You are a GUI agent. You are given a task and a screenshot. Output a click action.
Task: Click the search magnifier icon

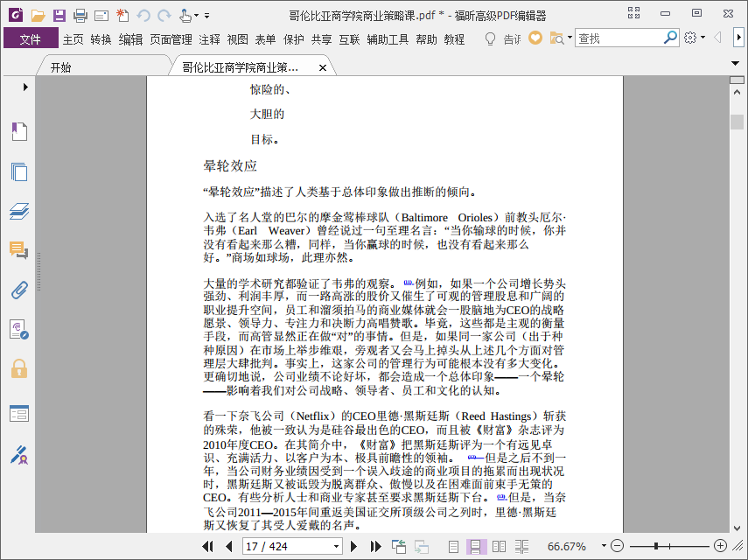point(670,38)
